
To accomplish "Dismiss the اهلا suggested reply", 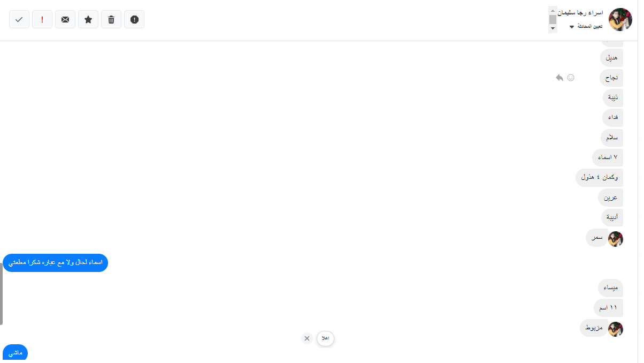I will point(307,338).
